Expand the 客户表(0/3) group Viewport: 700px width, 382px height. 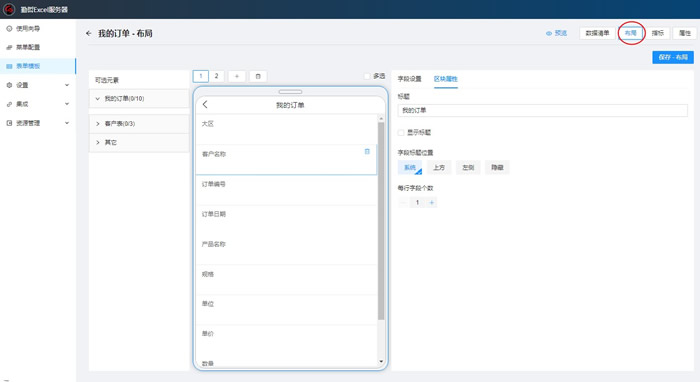(x=98, y=124)
